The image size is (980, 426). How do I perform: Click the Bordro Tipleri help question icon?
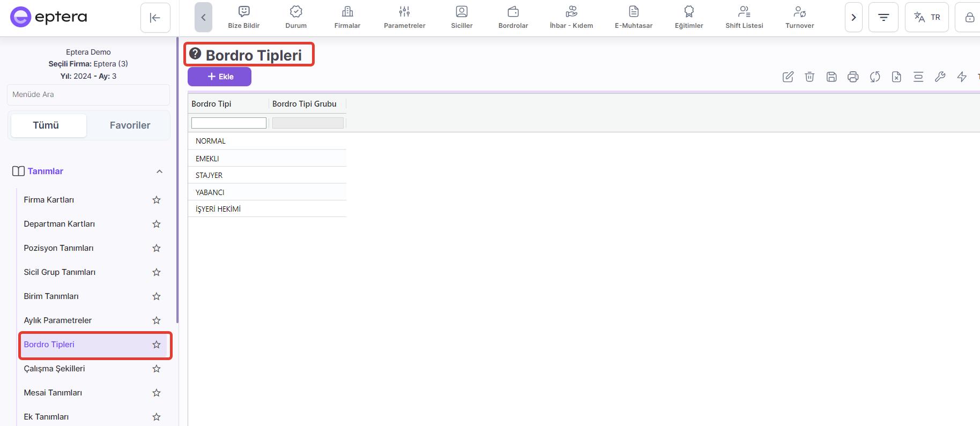[195, 54]
